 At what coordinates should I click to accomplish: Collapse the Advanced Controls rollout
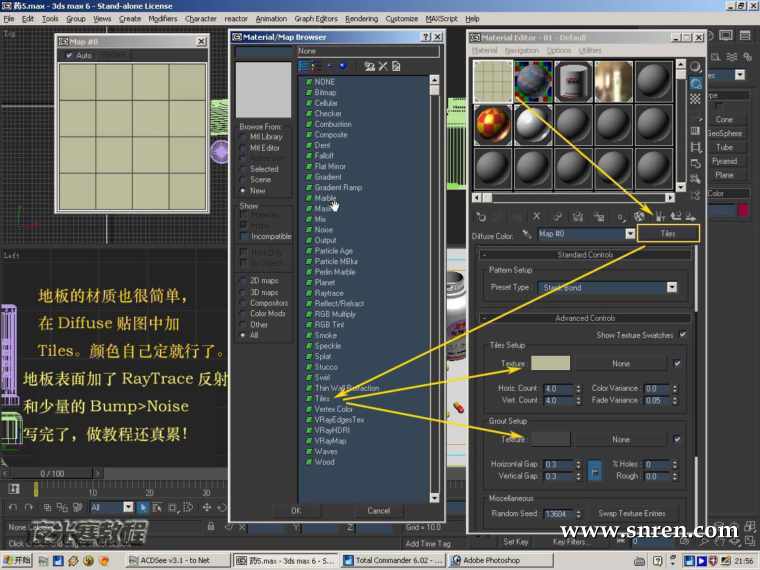[585, 318]
